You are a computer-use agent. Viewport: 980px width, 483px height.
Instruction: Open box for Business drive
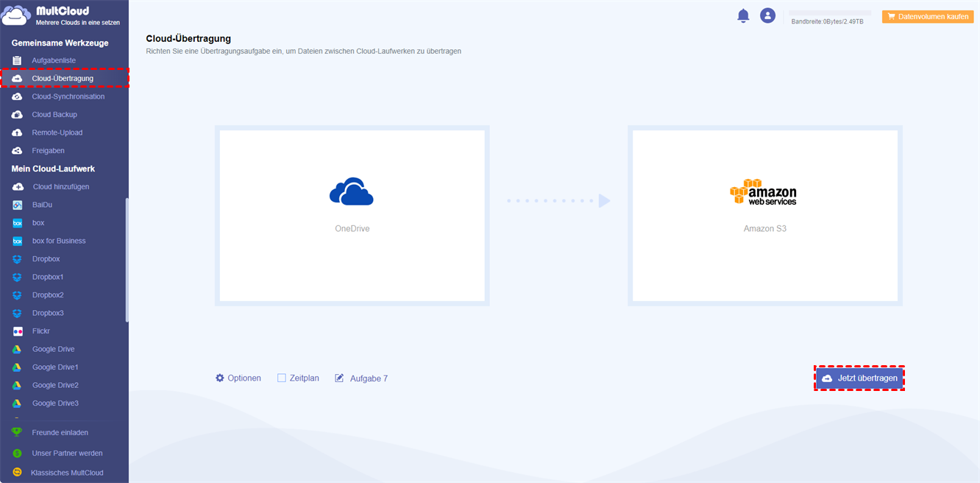pyautogui.click(x=59, y=241)
